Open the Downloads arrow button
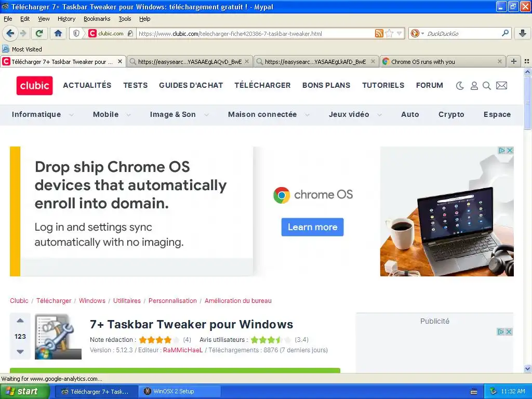This screenshot has width=532, height=399. (523, 33)
